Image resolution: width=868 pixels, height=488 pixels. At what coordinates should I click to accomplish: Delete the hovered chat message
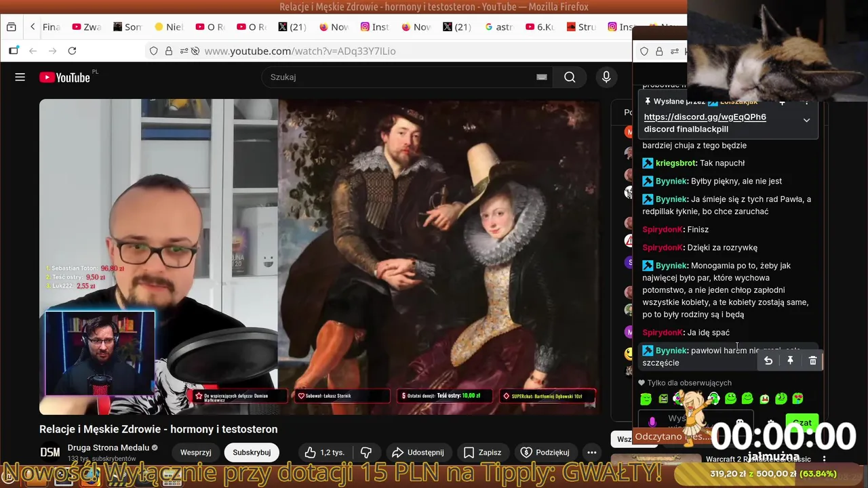pyautogui.click(x=812, y=361)
